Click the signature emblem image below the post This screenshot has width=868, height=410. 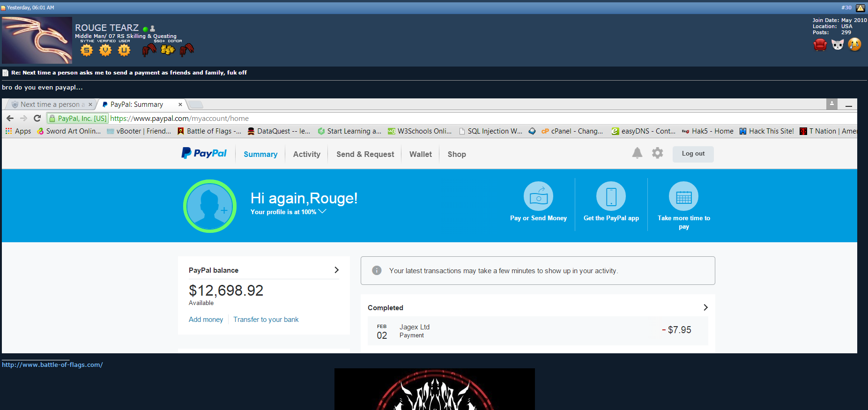pyautogui.click(x=435, y=389)
